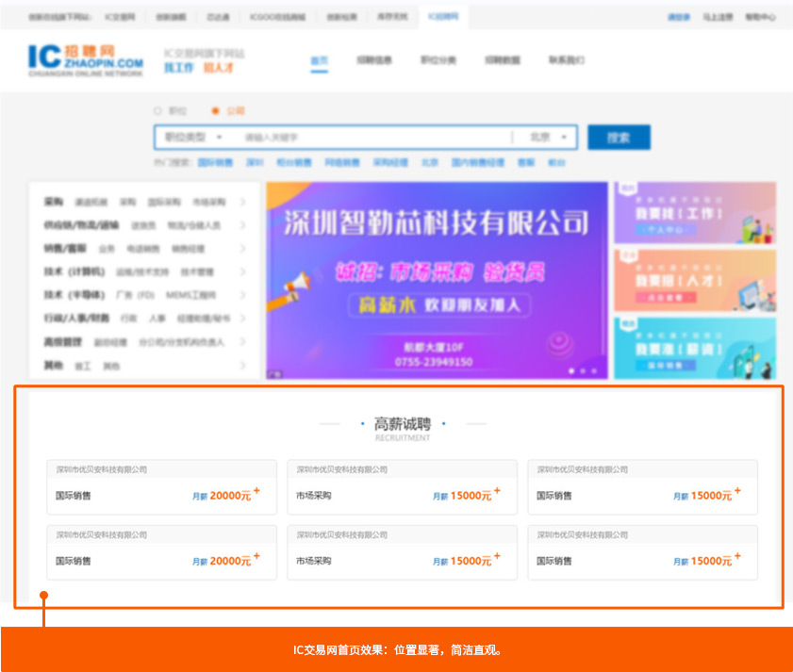Image resolution: width=793 pixels, height=672 pixels.
Task: Expand the 高级管理 category chevron
Action: pyautogui.click(x=242, y=342)
